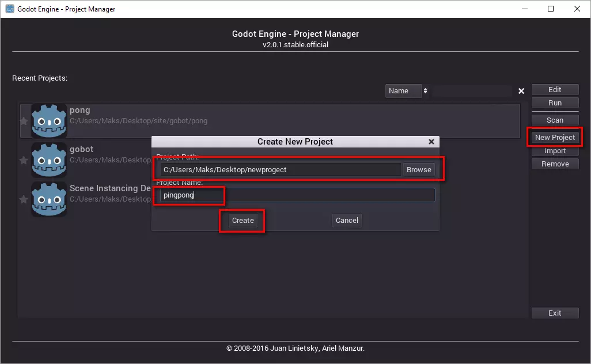Import an existing project
This screenshot has width=591, height=364.
[555, 151]
